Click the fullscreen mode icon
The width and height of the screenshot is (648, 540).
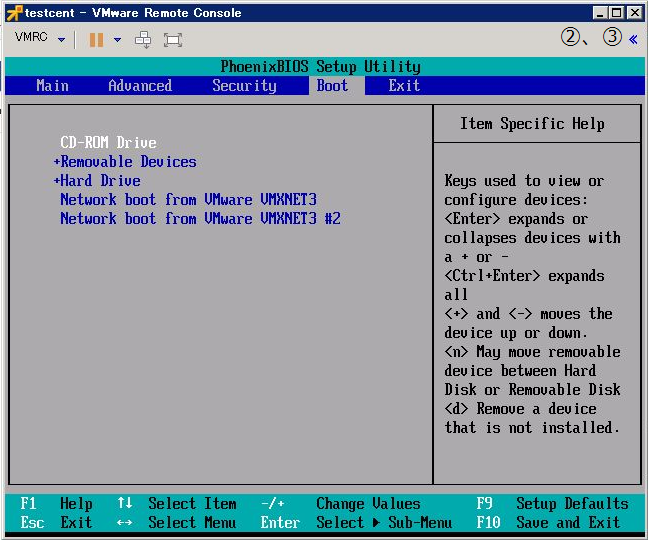click(x=173, y=39)
